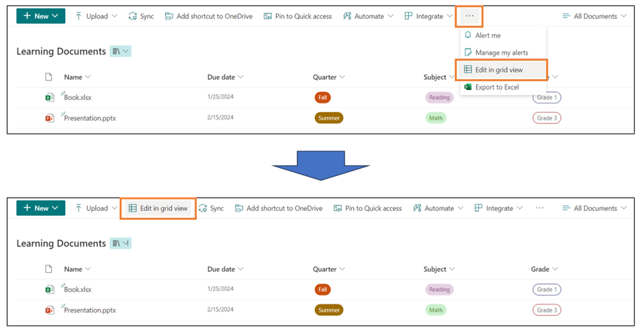This screenshot has width=644, height=332.
Task: Expand the Automate menu in the upper screenshot
Action: 369,16
